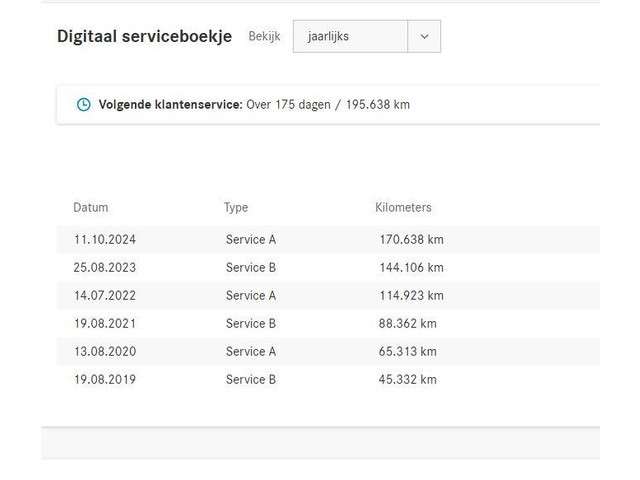
Task: Click the 144.106 km mileage value
Action: click(x=411, y=268)
